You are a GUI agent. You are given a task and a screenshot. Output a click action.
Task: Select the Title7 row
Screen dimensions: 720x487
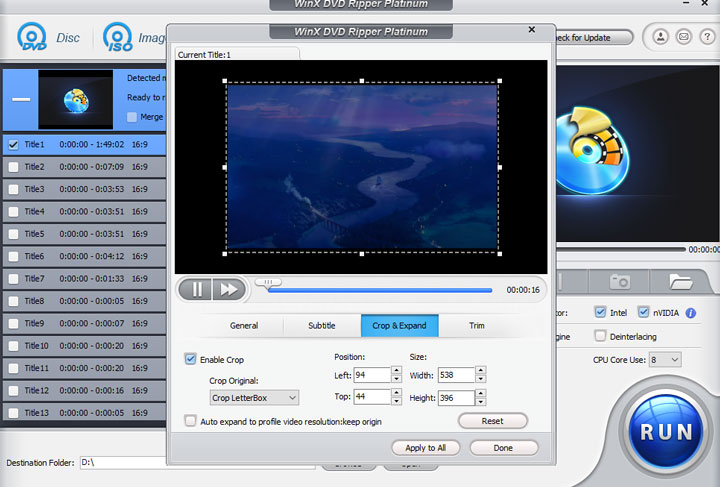click(x=84, y=279)
